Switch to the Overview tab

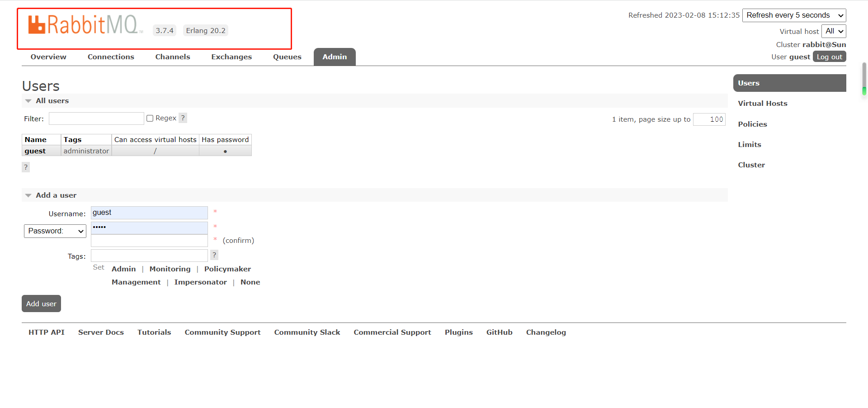tap(48, 57)
